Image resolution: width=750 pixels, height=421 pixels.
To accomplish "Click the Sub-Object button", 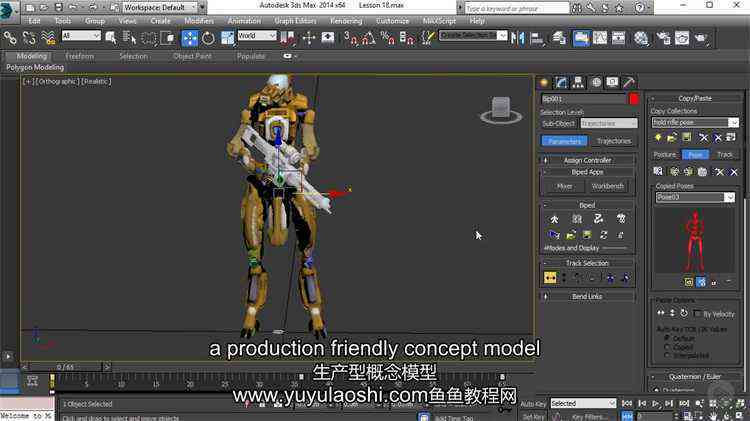I will coord(558,123).
